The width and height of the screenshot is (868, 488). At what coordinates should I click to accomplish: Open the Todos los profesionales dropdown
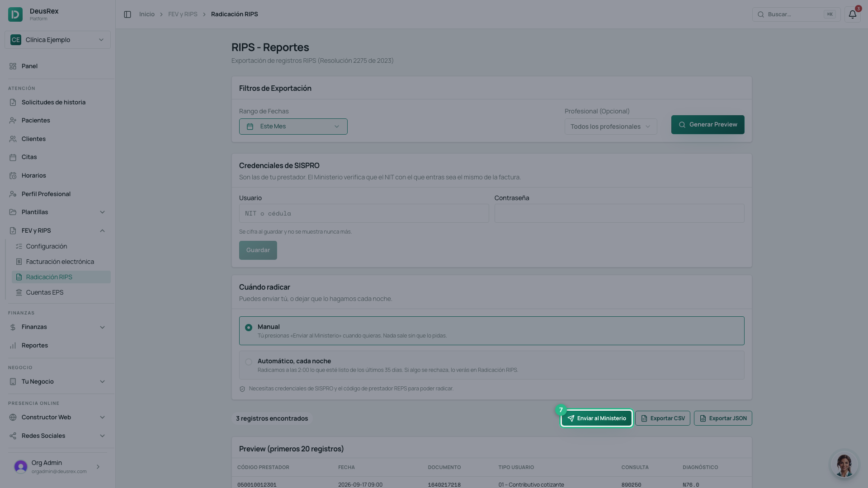[610, 127]
